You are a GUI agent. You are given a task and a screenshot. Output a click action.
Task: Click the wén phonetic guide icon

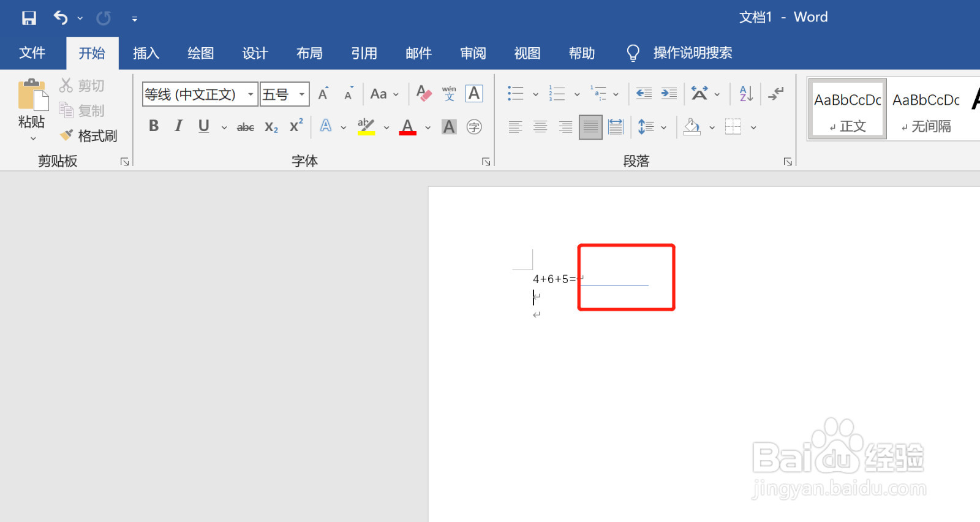pos(449,93)
